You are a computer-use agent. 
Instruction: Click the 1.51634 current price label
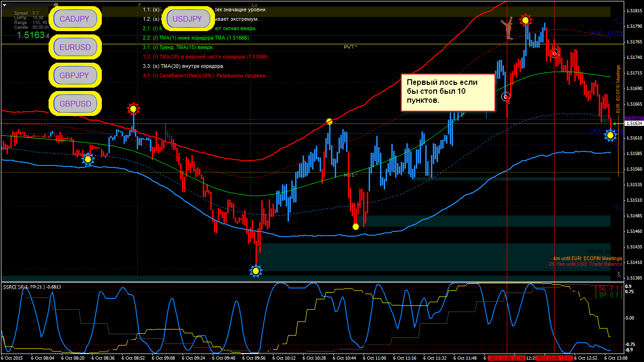(635, 123)
